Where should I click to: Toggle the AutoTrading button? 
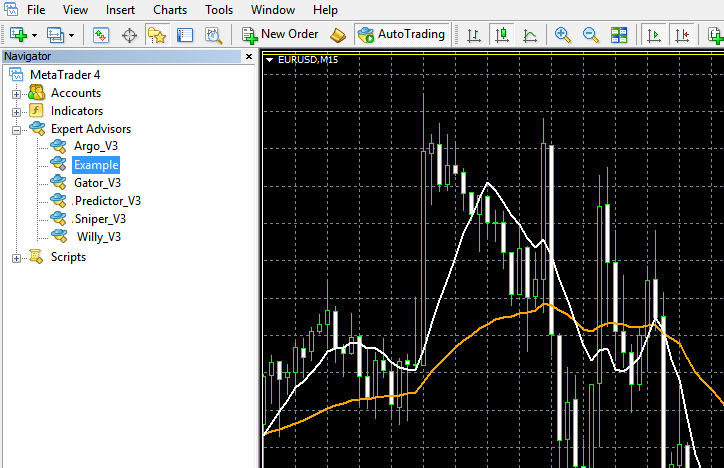[x=402, y=35]
